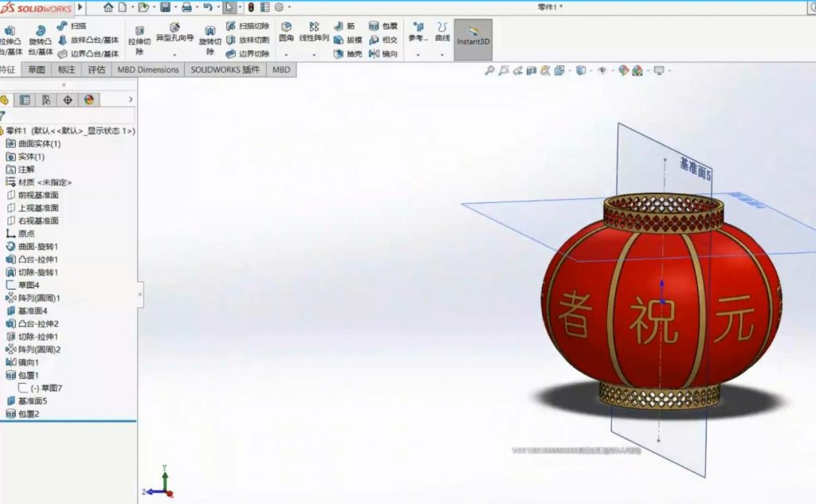Select 筋 rib tool
This screenshot has width=816, height=504.
point(344,25)
